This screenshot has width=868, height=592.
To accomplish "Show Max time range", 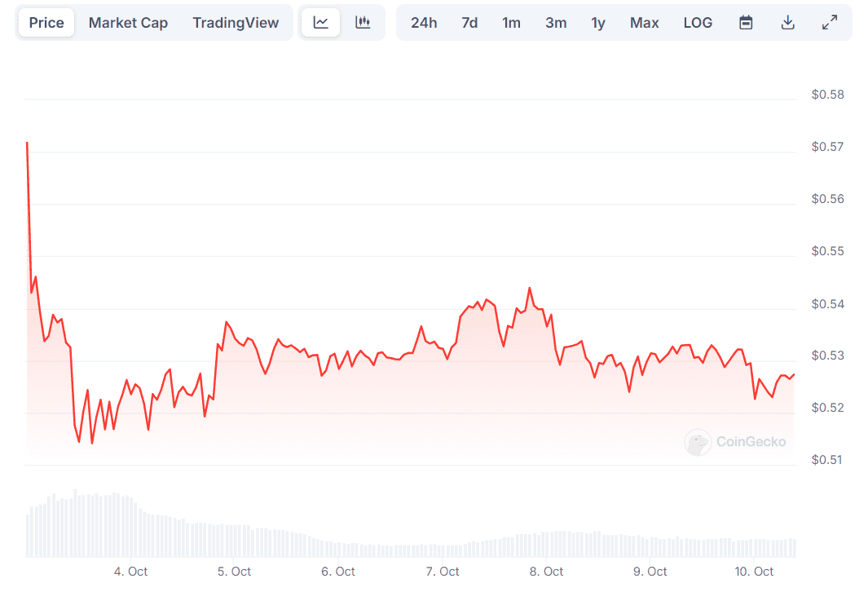I will coord(645,23).
